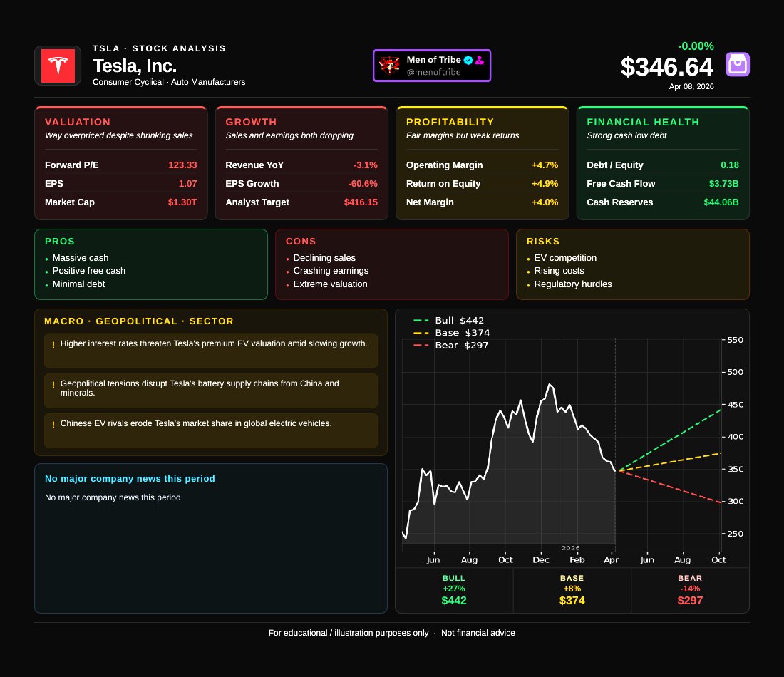
Task: Click the Dec label on chart axis
Action: (541, 559)
